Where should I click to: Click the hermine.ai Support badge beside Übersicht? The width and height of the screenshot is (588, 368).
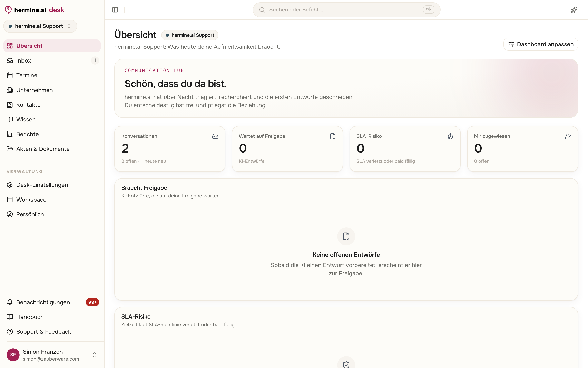(x=190, y=35)
